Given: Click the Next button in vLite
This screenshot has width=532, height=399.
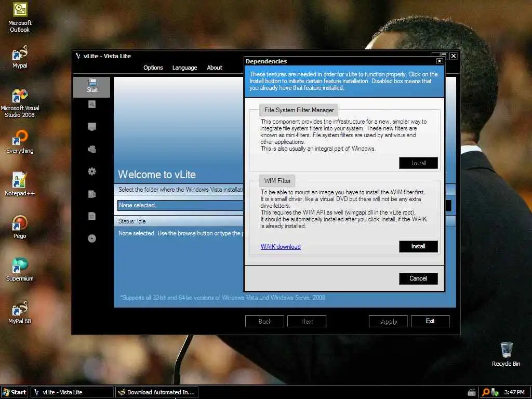Looking at the screenshot, I should (307, 321).
